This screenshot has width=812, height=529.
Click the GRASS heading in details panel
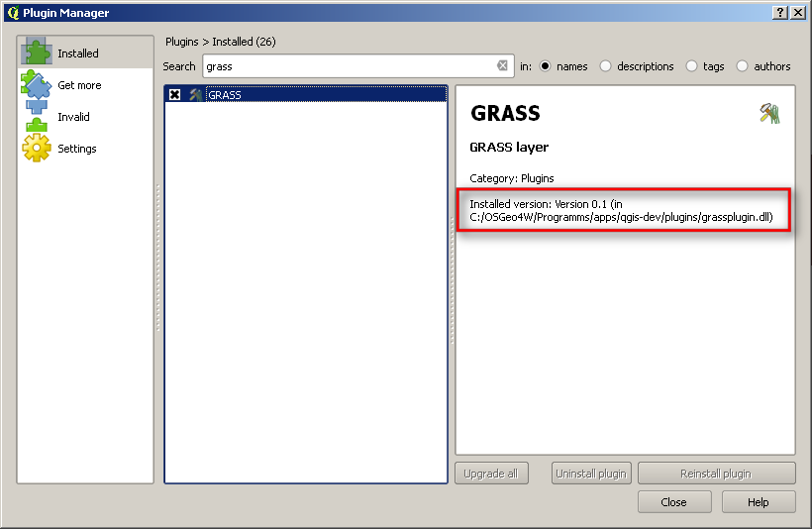505,113
